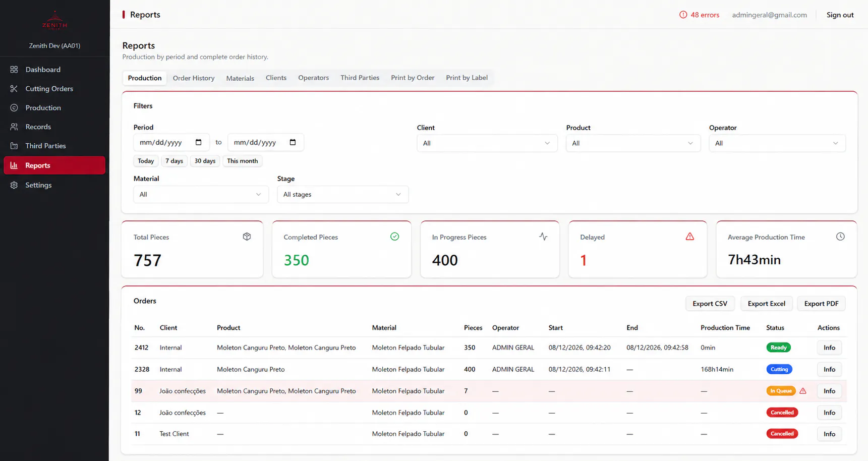Open Info for order 12
Screen dimensions: 868x461
[x=829, y=413]
